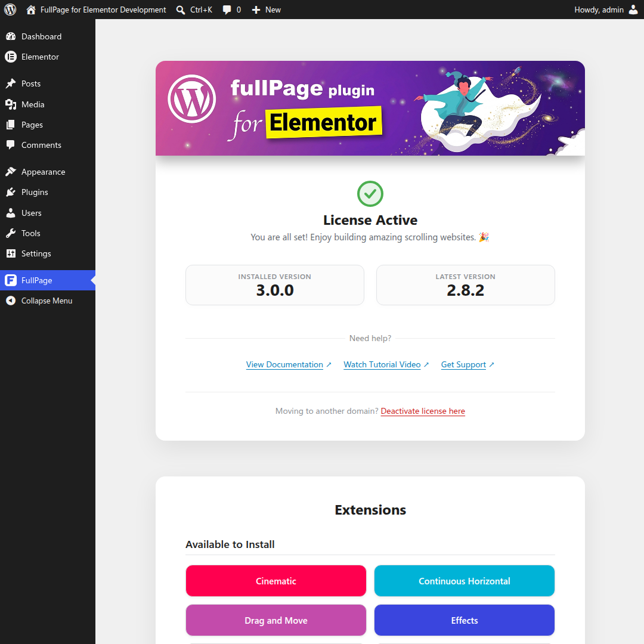644x644 pixels.
Task: Open search with the magnifier icon
Action: (x=180, y=10)
